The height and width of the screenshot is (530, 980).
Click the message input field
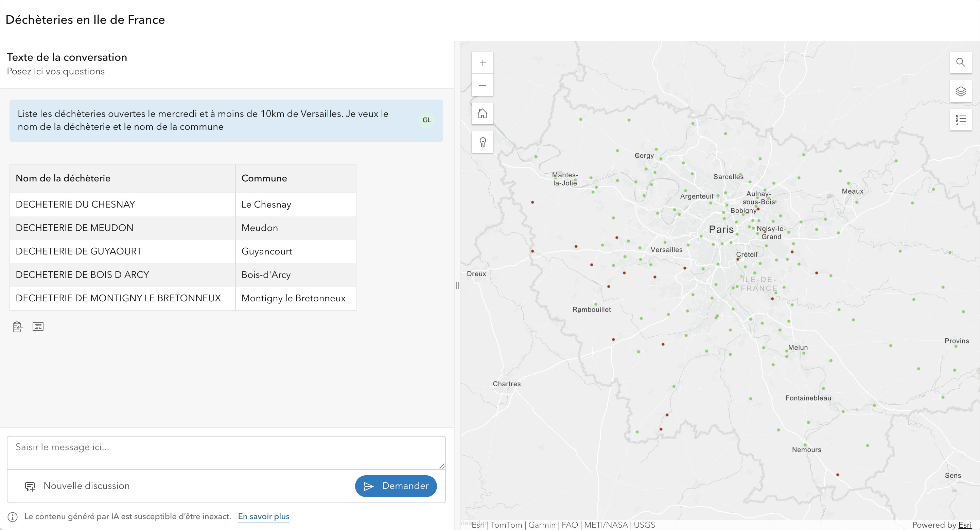[x=226, y=453]
